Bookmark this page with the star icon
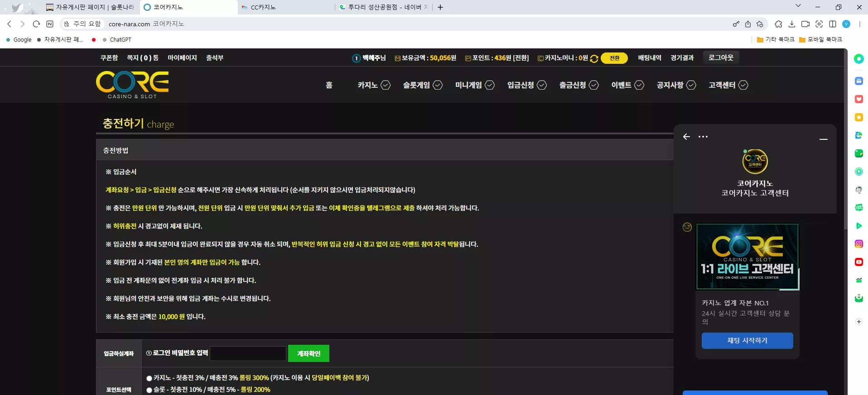Image resolution: width=868 pixels, height=395 pixels. 760,24
